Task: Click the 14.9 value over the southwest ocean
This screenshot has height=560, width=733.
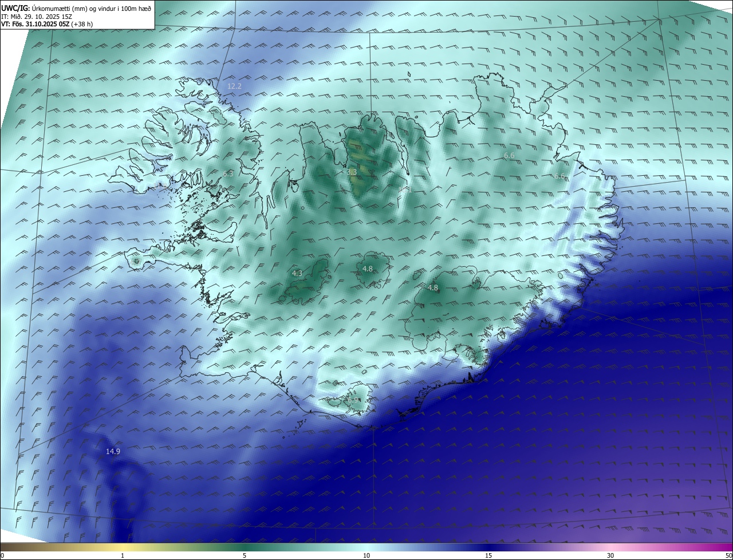Action: [x=113, y=452]
